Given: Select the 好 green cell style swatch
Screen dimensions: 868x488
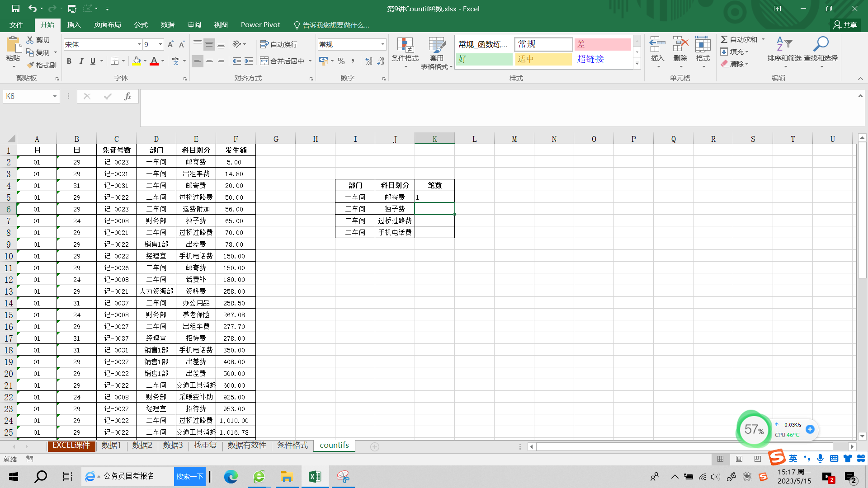Looking at the screenshot, I should (x=484, y=59).
